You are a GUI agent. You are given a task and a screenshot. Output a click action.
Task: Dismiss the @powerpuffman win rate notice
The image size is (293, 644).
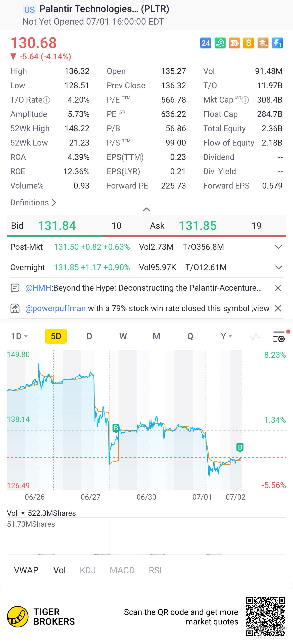coord(278,309)
